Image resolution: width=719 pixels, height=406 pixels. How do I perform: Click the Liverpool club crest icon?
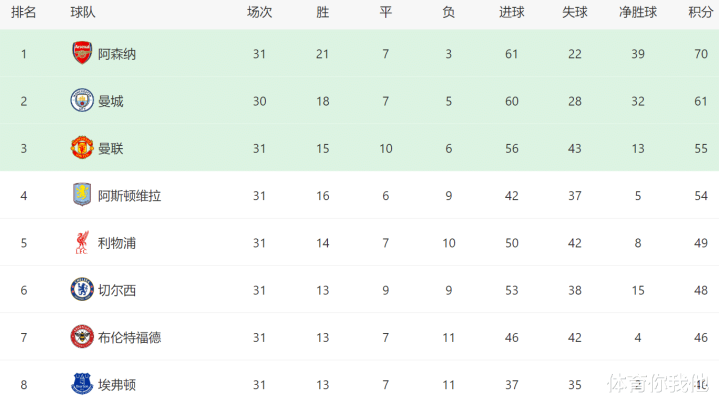(82, 242)
